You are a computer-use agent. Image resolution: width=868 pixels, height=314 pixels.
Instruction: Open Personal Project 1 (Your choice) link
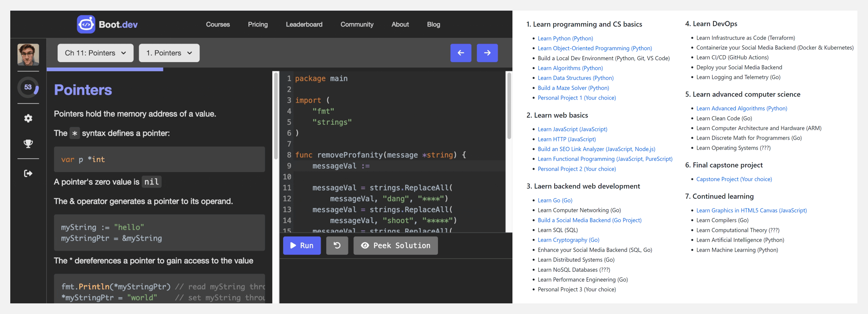point(577,98)
